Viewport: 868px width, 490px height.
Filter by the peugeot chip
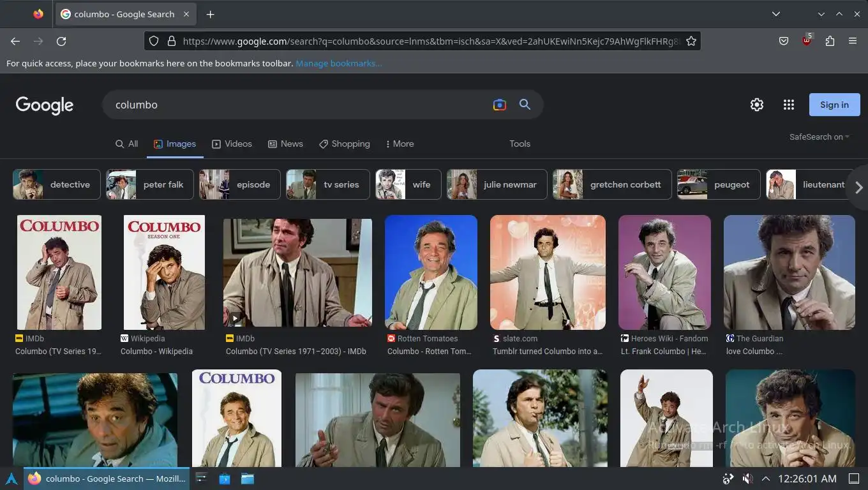(x=719, y=184)
